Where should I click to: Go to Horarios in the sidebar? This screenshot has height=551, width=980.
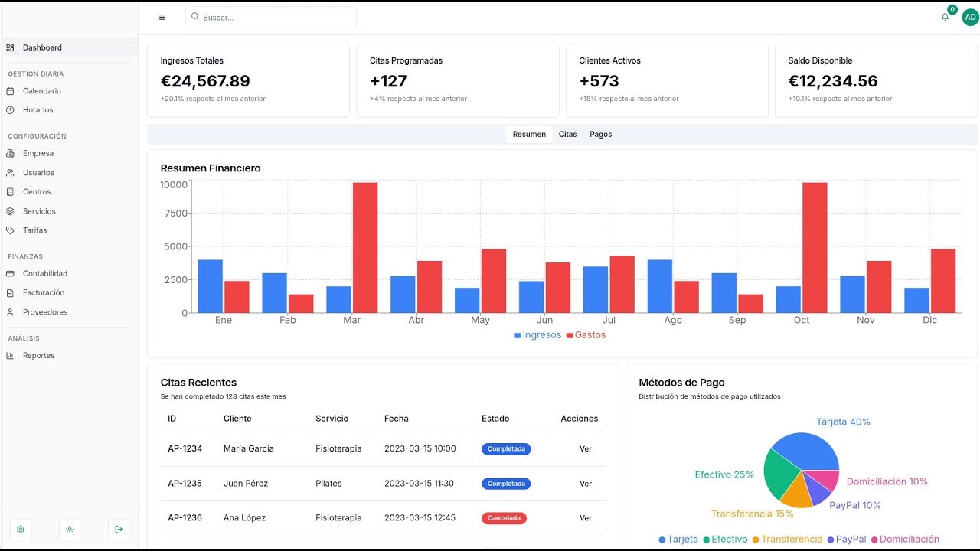tap(69, 110)
